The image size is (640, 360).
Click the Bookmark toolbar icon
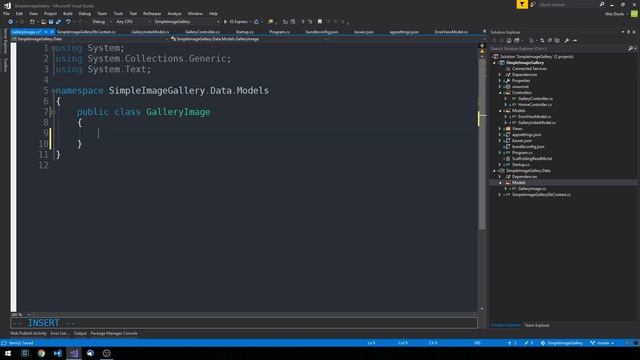[320, 22]
